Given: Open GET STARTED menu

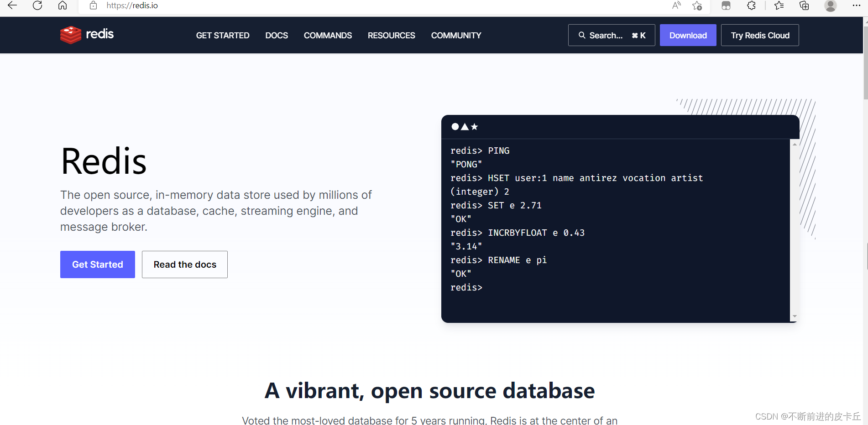Looking at the screenshot, I should [223, 36].
